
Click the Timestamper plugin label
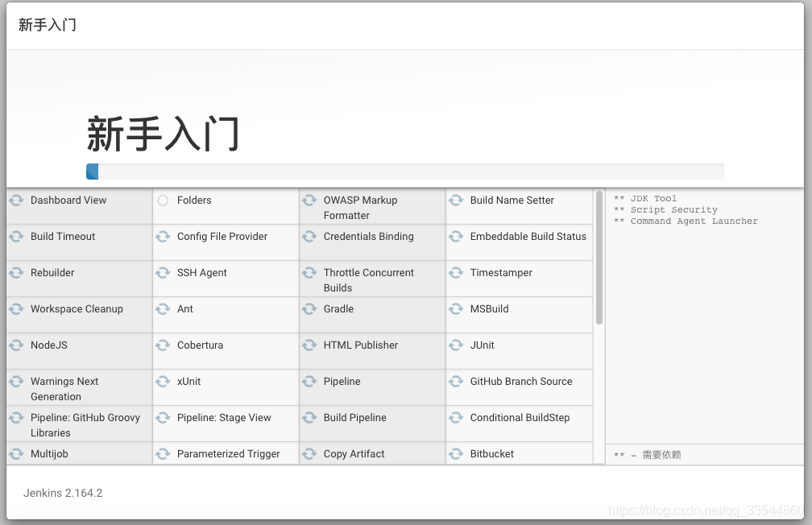tap(501, 273)
